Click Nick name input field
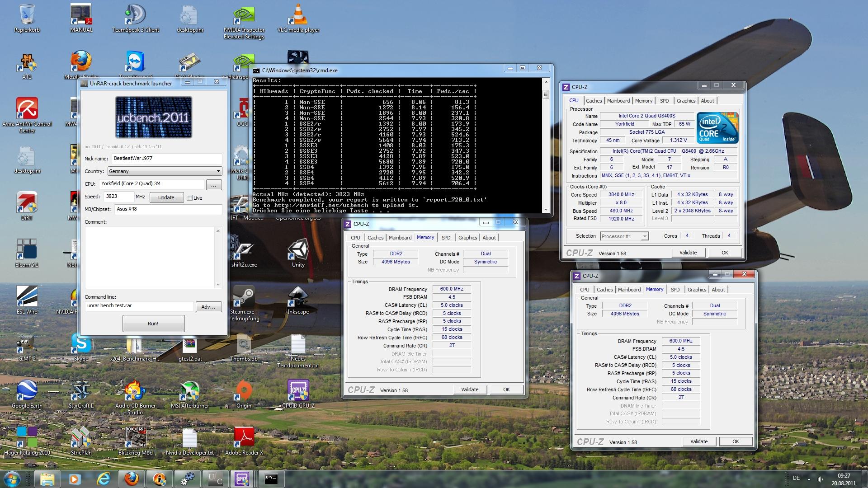 tap(166, 159)
